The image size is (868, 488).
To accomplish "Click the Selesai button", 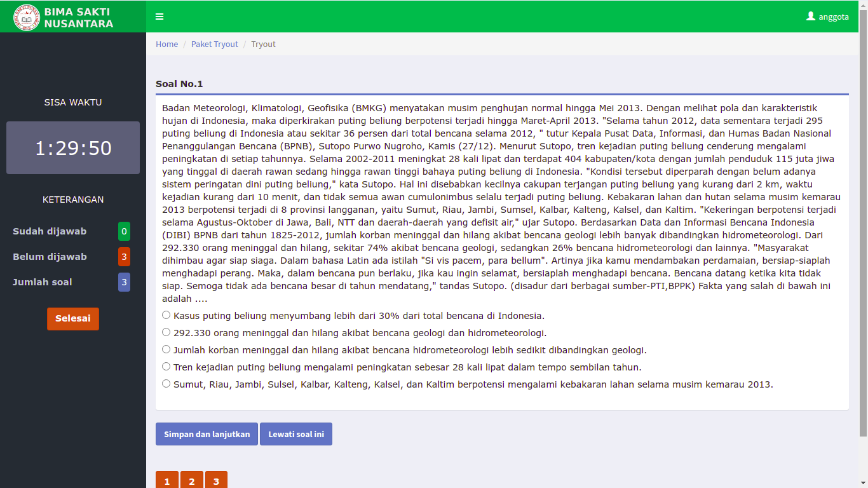I will (73, 319).
